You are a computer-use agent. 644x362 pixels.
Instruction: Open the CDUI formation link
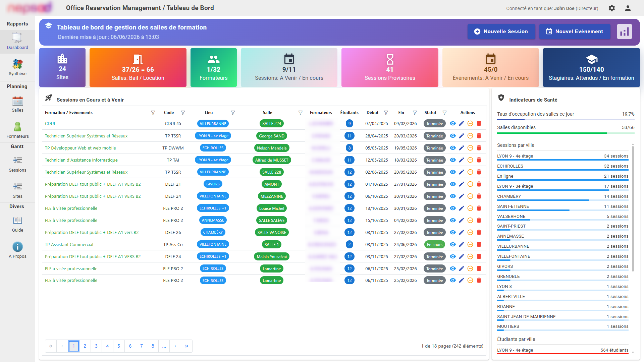[x=50, y=123]
